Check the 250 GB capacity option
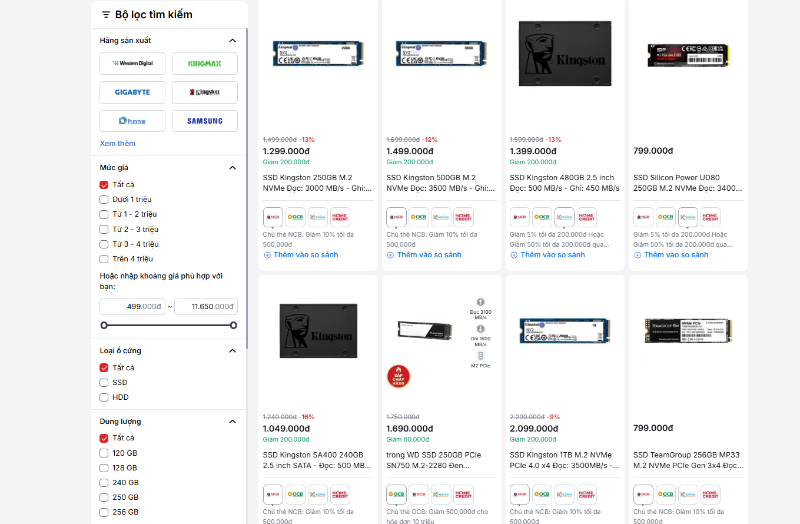The image size is (800, 524). pos(104,497)
